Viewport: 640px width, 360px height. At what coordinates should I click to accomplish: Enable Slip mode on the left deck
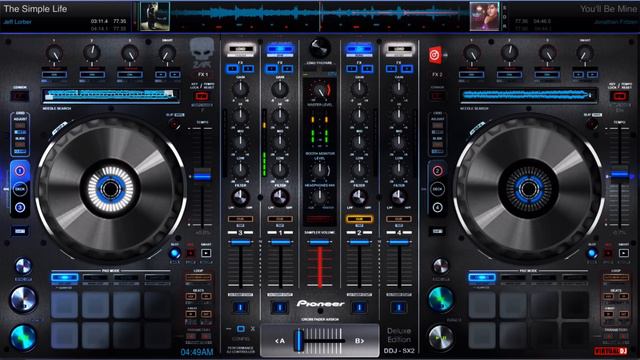[x=175, y=124]
